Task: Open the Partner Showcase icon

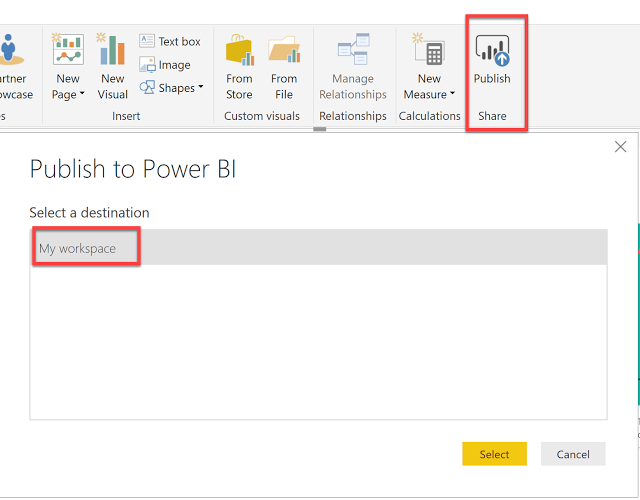Action: coord(11,50)
